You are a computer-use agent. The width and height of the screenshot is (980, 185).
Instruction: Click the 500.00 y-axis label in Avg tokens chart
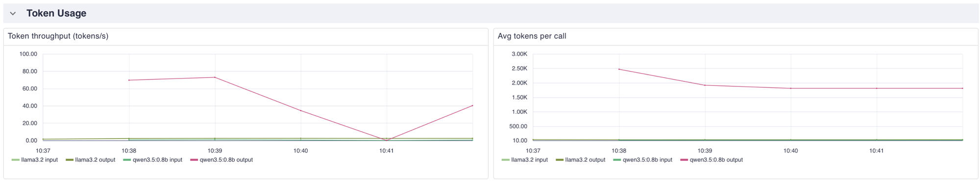(518, 127)
